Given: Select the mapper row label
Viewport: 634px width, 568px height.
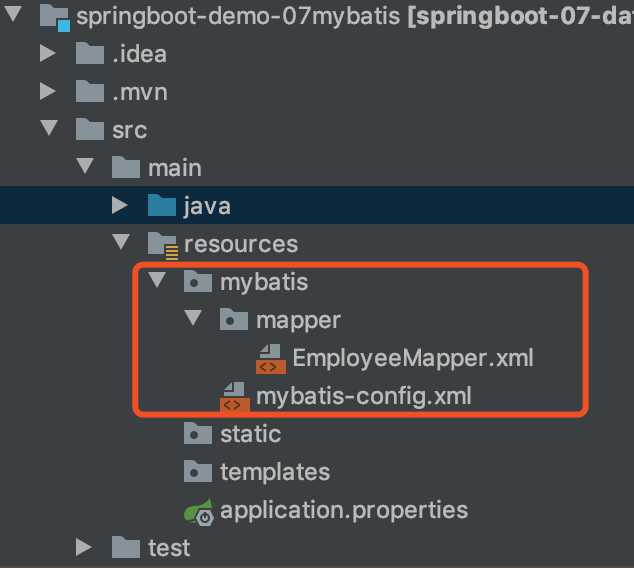Looking at the screenshot, I should tap(298, 321).
